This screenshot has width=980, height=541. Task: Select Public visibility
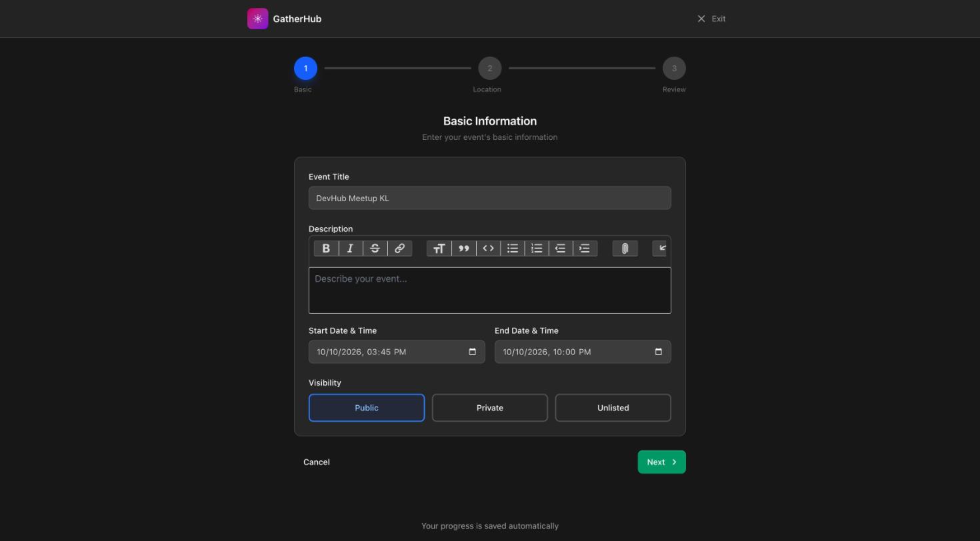tap(367, 408)
